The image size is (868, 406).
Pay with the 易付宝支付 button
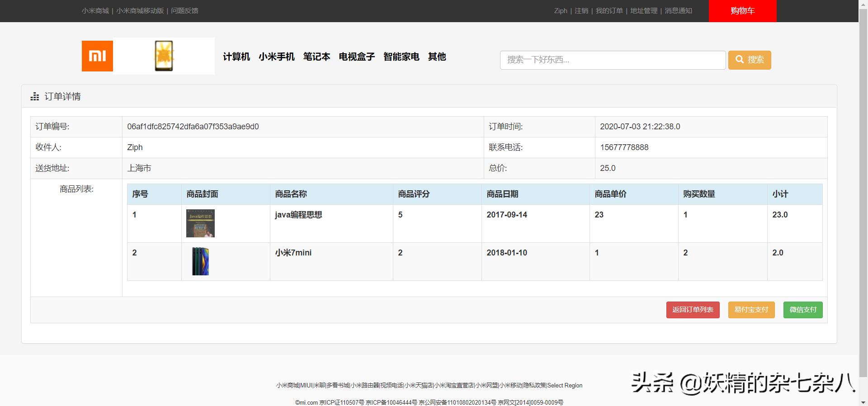[751, 310]
